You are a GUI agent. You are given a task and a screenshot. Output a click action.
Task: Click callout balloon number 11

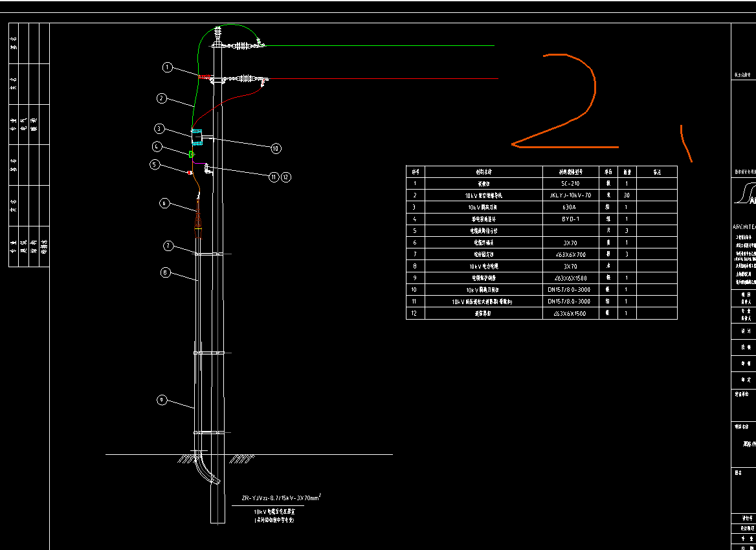pos(274,177)
